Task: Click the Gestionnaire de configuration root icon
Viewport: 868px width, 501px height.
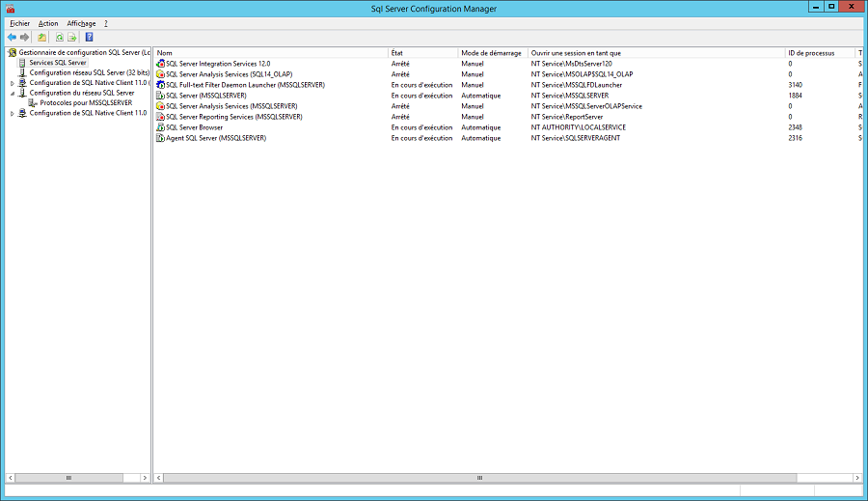Action: point(13,53)
